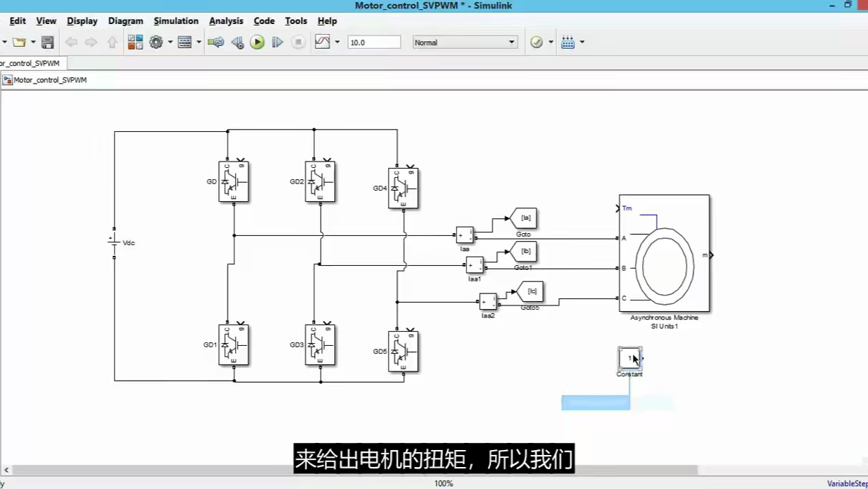Open the simulation mode dropdown showing Normal

464,42
